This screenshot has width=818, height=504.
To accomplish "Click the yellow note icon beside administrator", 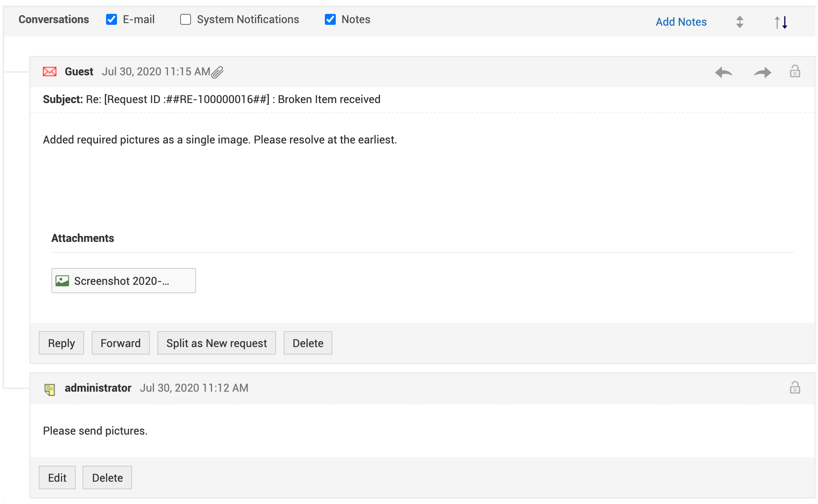I will [50, 389].
